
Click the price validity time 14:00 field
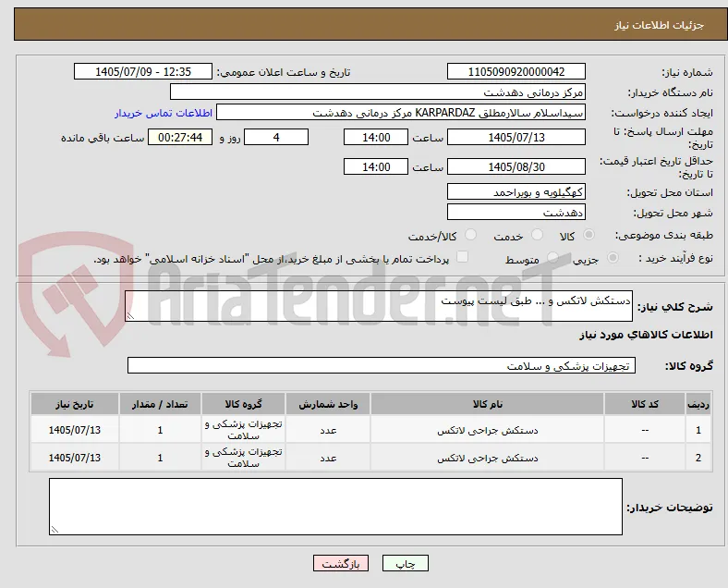pos(376,166)
